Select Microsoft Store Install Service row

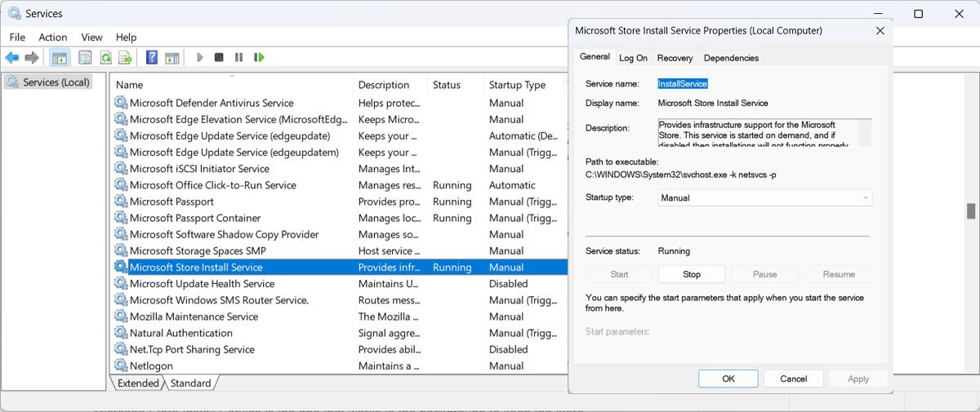339,267
